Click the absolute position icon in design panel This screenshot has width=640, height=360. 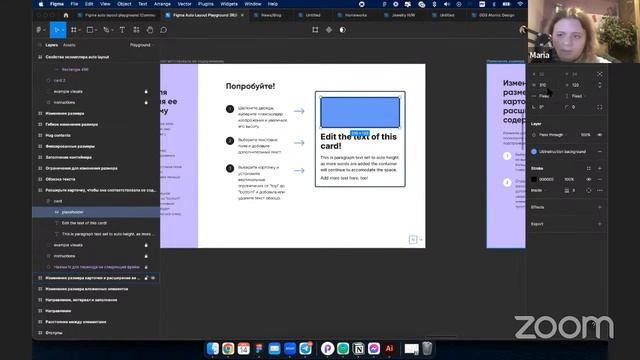point(600,74)
